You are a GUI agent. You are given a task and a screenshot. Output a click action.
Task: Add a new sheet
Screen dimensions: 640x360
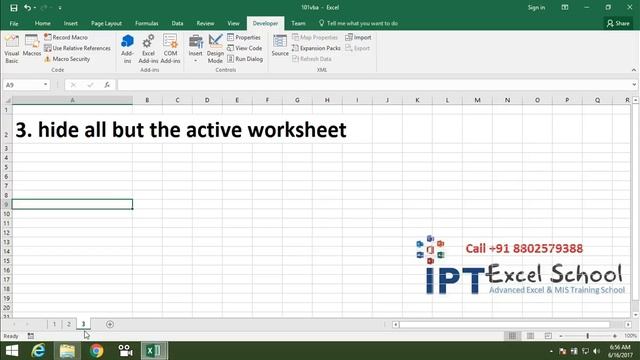109,324
